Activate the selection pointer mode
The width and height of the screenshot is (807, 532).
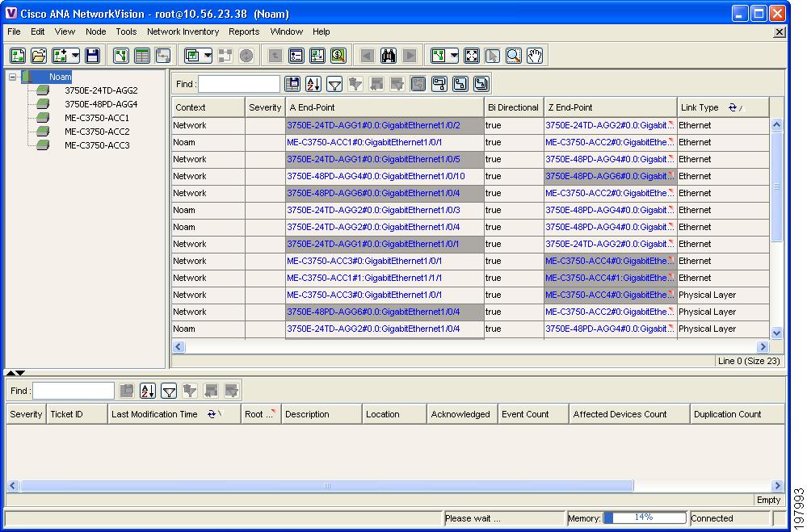point(493,56)
